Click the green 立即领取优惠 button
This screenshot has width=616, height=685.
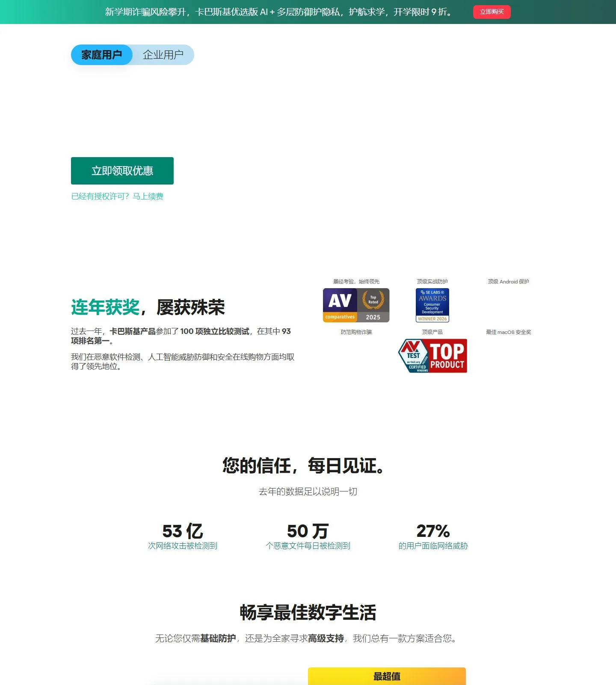[x=122, y=171]
